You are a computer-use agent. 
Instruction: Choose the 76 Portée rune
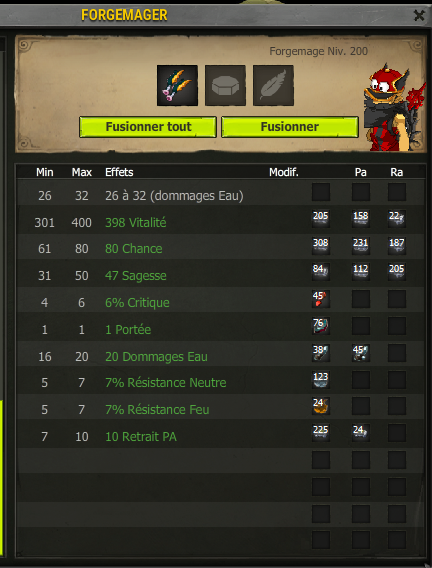tap(321, 326)
